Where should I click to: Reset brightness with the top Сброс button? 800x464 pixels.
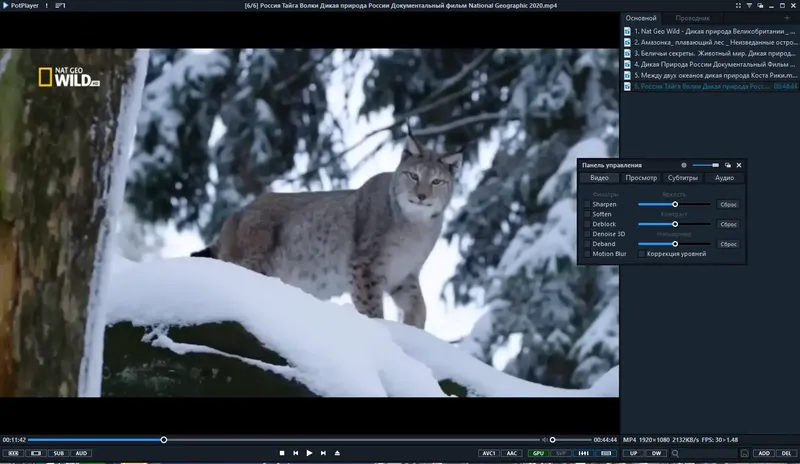pyautogui.click(x=728, y=204)
